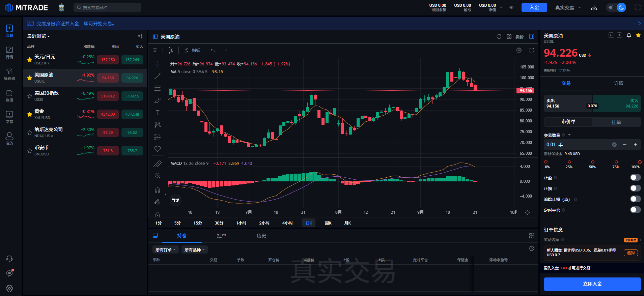Open trade quantity unit dropdown
This screenshot has width=644, height=296.
pyautogui.click(x=569, y=135)
